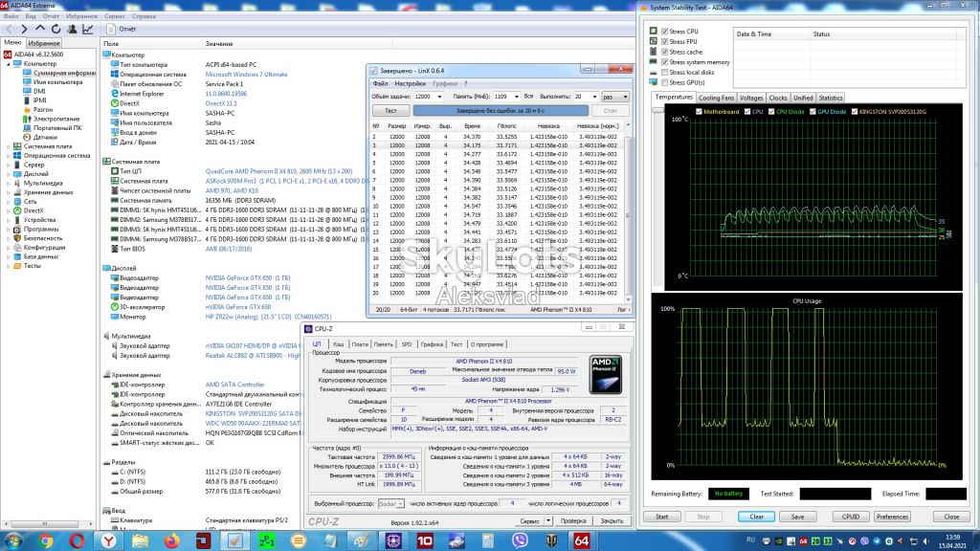Viewport: 980px width, 551px height.
Task: Switch to Избранное tab in AIDA64
Action: tap(44, 43)
